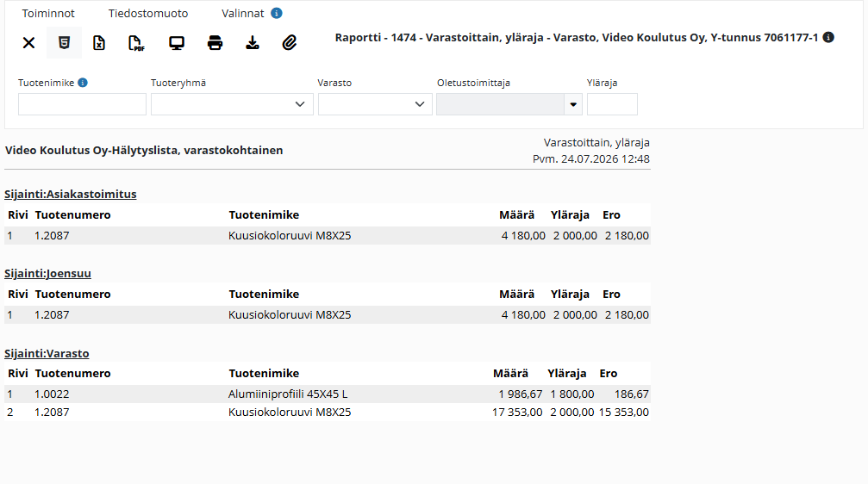
Task: Export report as Excel file icon
Action: point(99,42)
